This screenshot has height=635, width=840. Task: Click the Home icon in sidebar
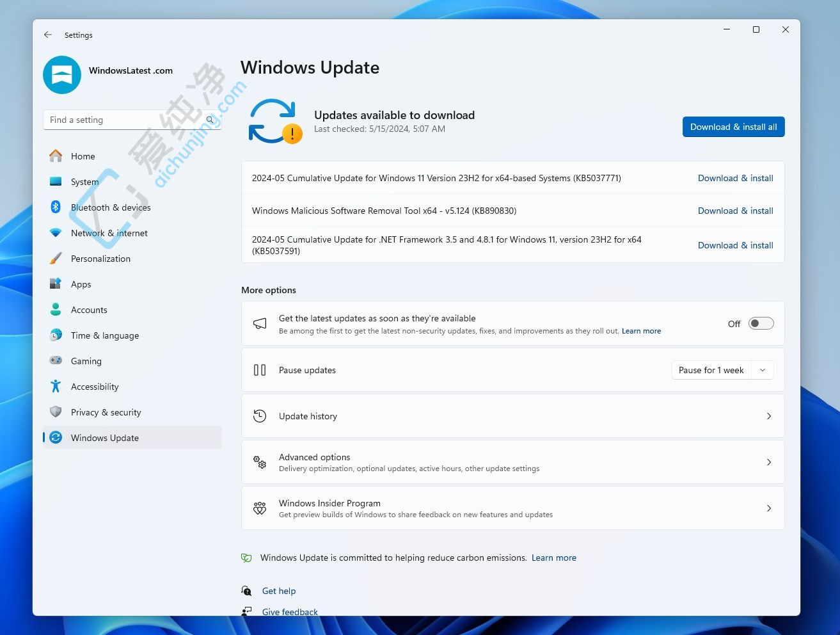pos(56,156)
